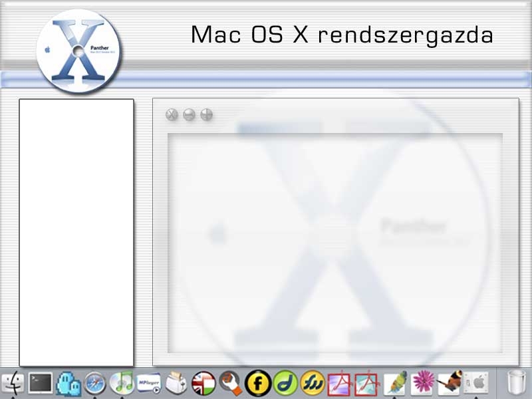The image size is (532, 399).
Task: Launch Dreamweaver green d icon
Action: pyautogui.click(x=285, y=384)
